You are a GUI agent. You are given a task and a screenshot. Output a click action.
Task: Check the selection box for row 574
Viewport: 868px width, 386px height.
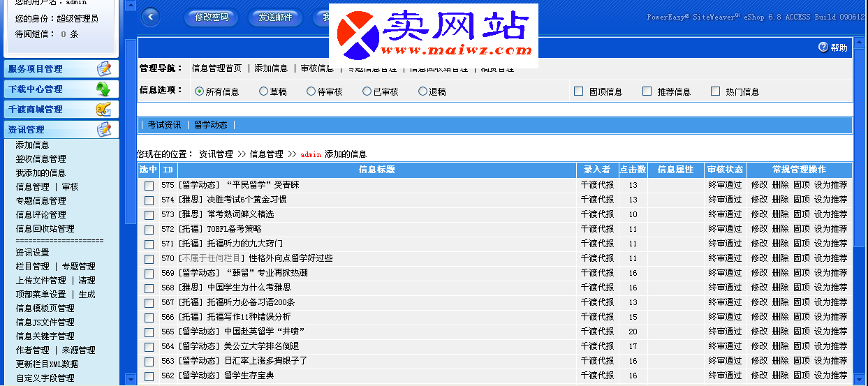pyautogui.click(x=149, y=200)
